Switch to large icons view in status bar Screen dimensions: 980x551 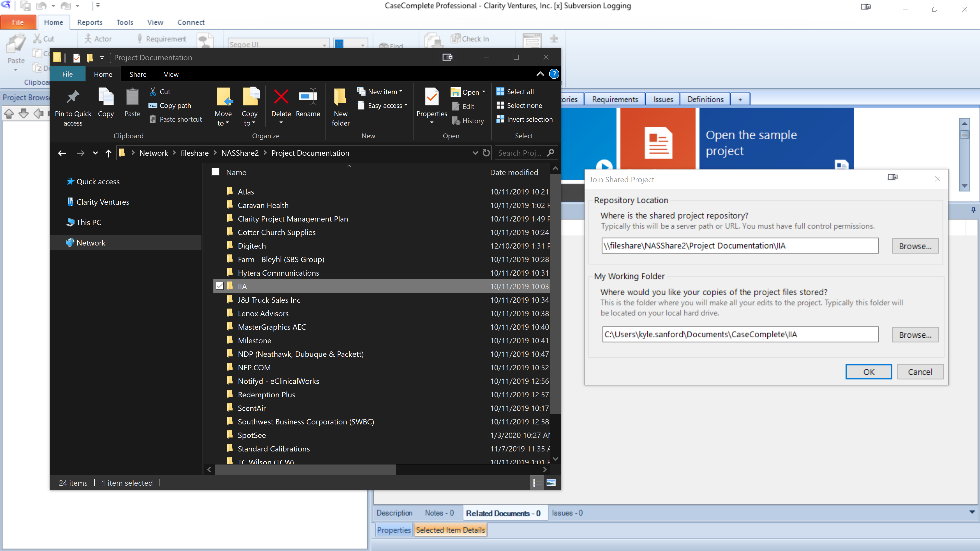(551, 483)
